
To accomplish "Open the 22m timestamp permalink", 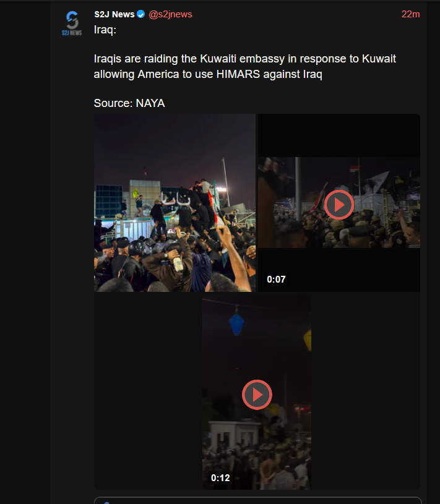I will click(x=410, y=14).
